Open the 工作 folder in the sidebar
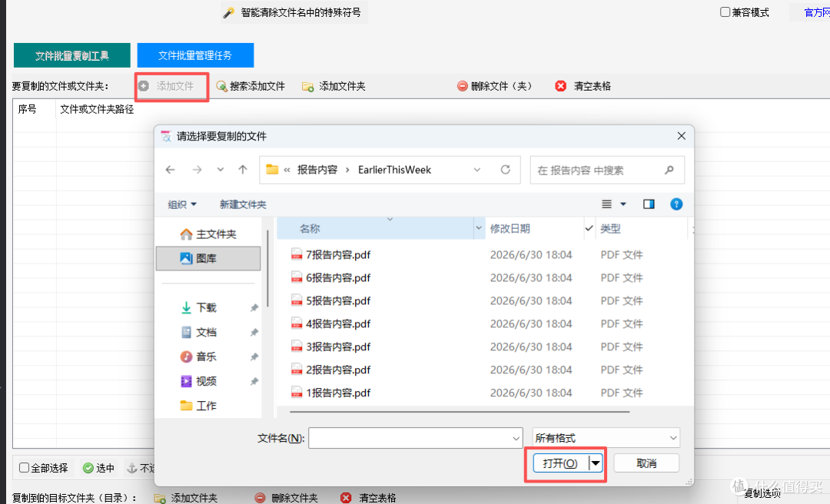This screenshot has height=504, width=830. point(200,406)
